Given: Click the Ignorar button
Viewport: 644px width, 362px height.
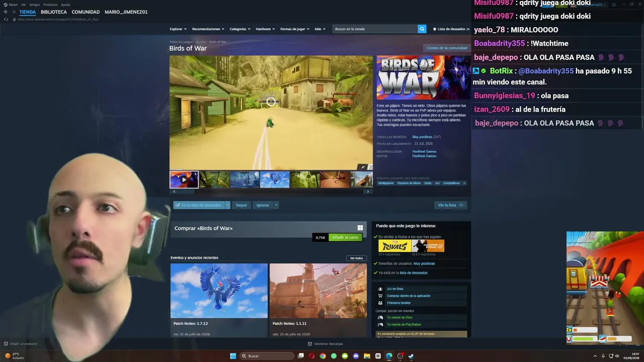Looking at the screenshot, I should 263,205.
